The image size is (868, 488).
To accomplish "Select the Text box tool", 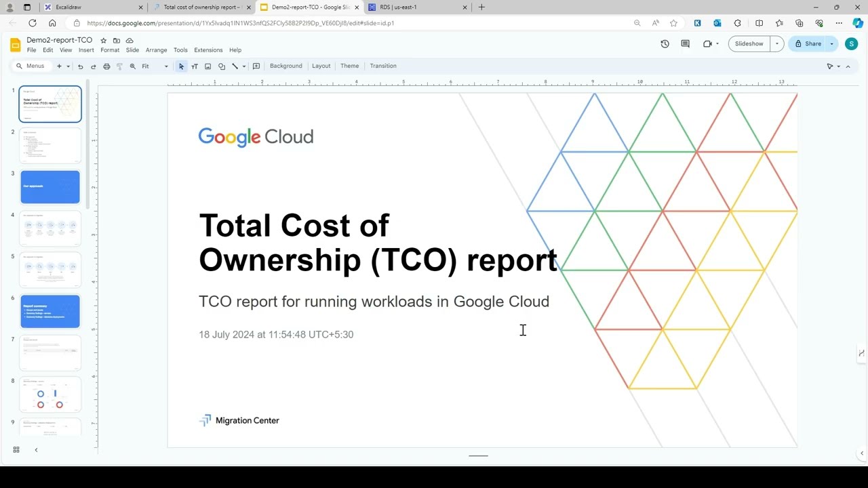I will (x=195, y=66).
